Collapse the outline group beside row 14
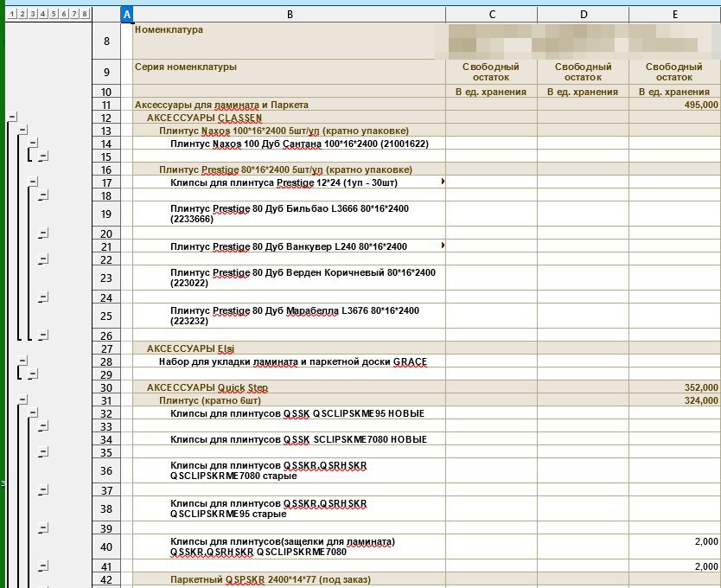Viewport: 721px width, 588px height. (33, 143)
